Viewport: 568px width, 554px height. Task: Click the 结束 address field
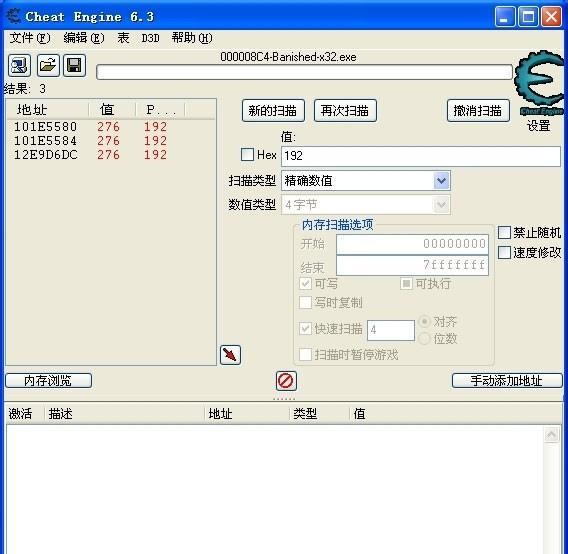coord(412,266)
